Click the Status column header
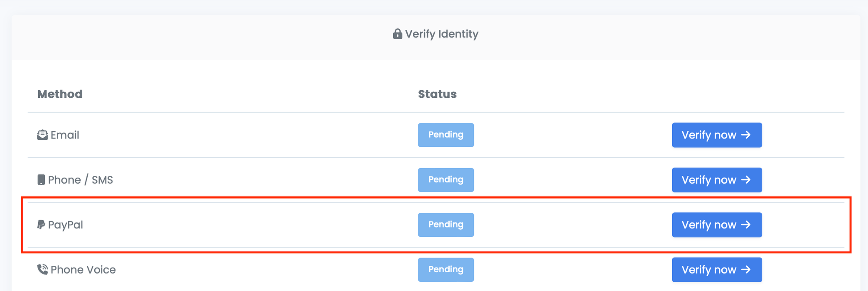This screenshot has width=868, height=291. pyautogui.click(x=437, y=94)
